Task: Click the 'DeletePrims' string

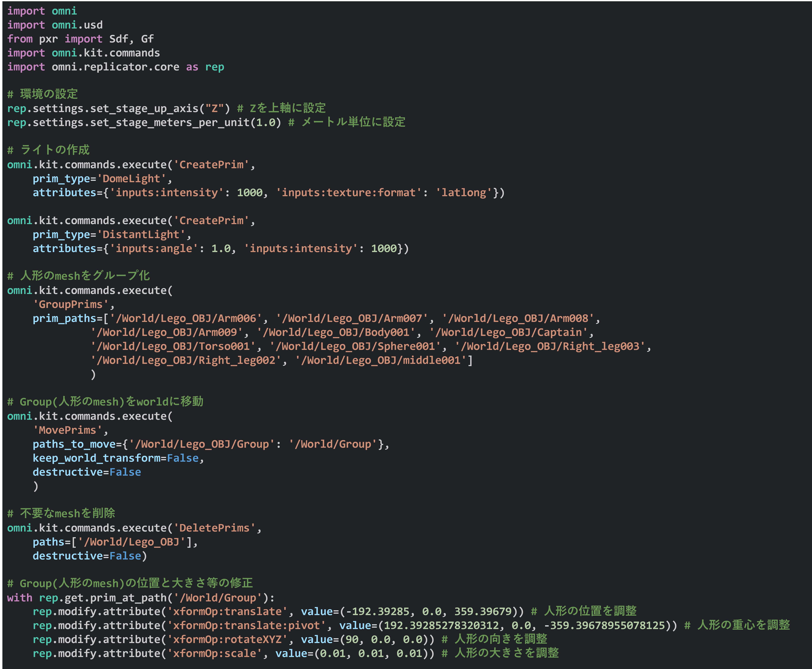Action: point(215,528)
